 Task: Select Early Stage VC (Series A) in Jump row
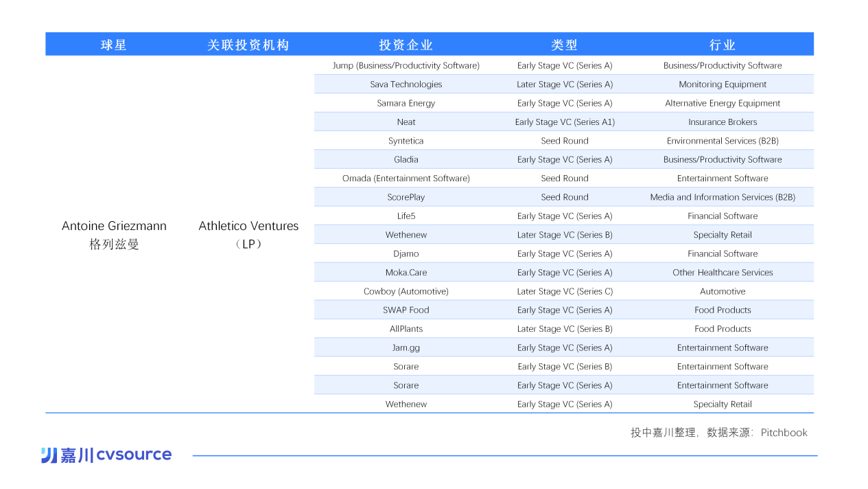coord(565,66)
